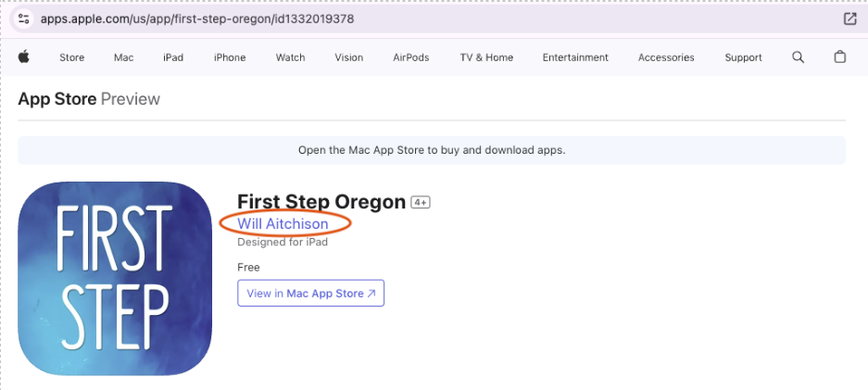Click the Designed for iPad text

pyautogui.click(x=283, y=243)
